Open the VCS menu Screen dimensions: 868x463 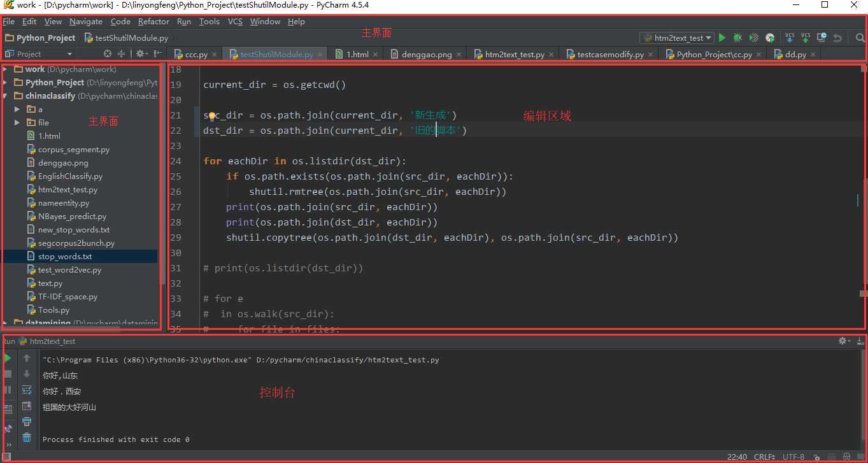tap(235, 22)
